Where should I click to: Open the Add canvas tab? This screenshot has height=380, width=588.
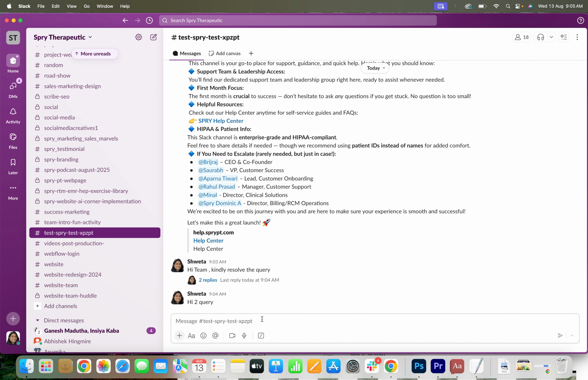[225, 53]
